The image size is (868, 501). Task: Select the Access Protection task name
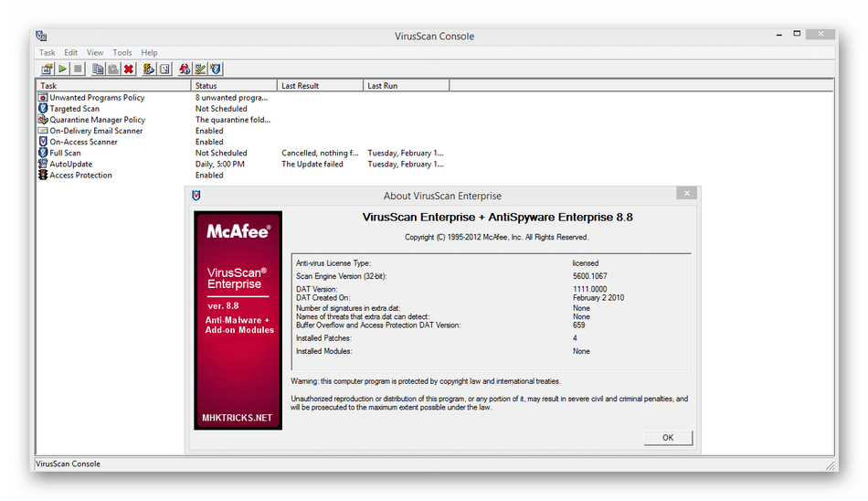[x=80, y=175]
